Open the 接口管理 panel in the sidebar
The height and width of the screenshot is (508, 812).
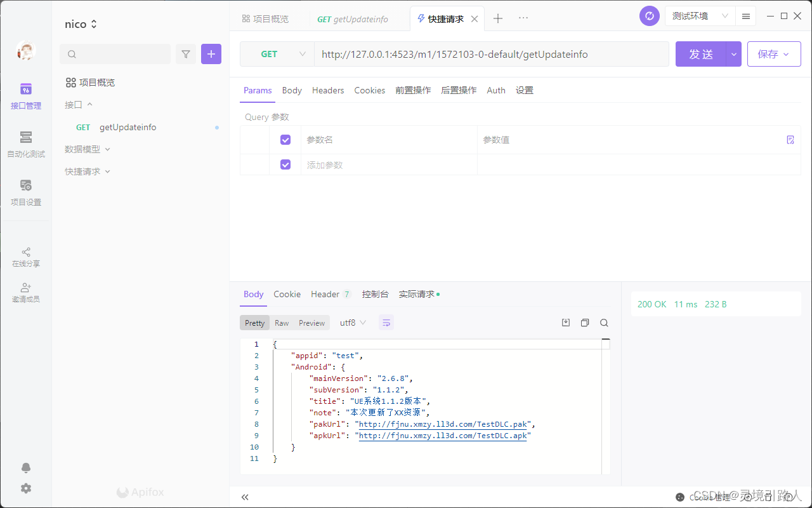pyautogui.click(x=25, y=97)
